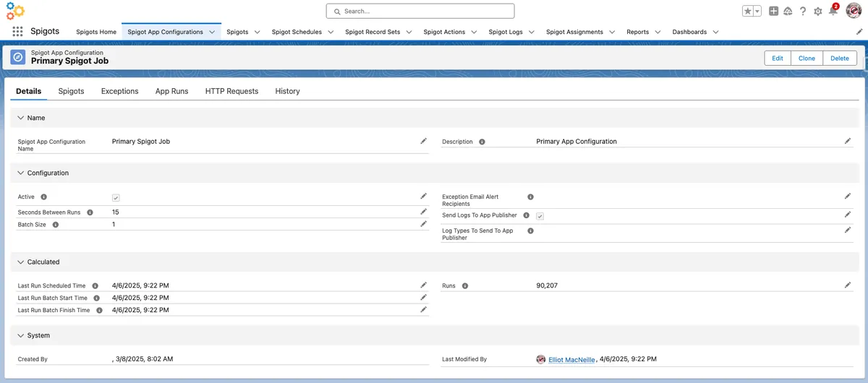This screenshot has width=868, height=383.
Task: Show help info for Runs field
Action: (x=465, y=286)
